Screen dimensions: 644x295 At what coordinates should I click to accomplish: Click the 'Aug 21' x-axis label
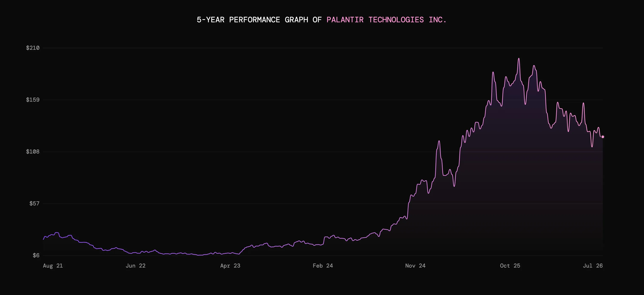[x=53, y=266]
